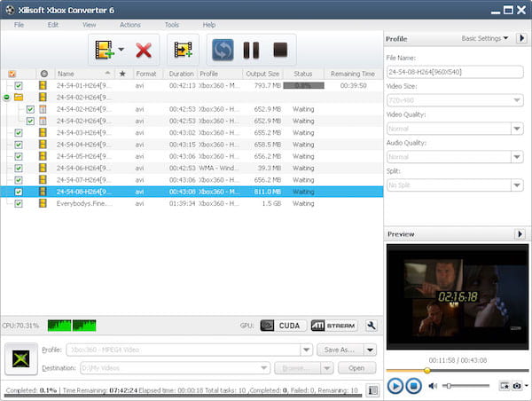Uncheck the 24-54-05-H264 checkbox
The height and width of the screenshot is (401, 532).
tap(19, 156)
